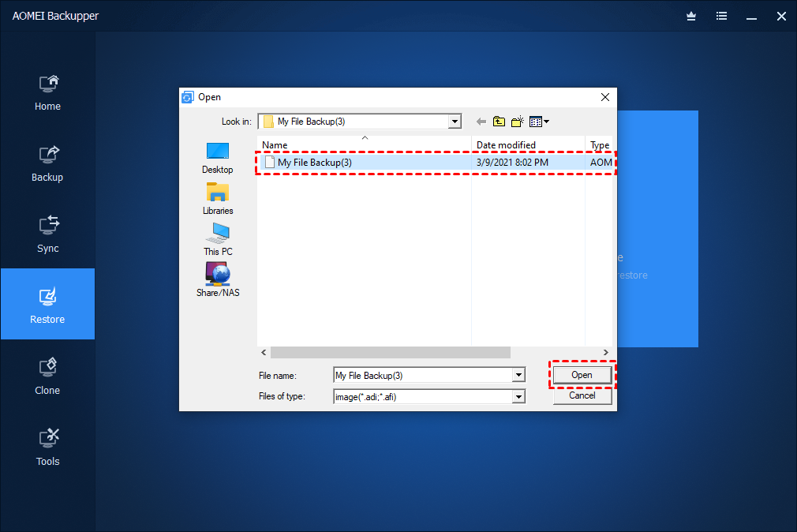797x532 pixels.
Task: Go up one folder level
Action: tap(500, 122)
